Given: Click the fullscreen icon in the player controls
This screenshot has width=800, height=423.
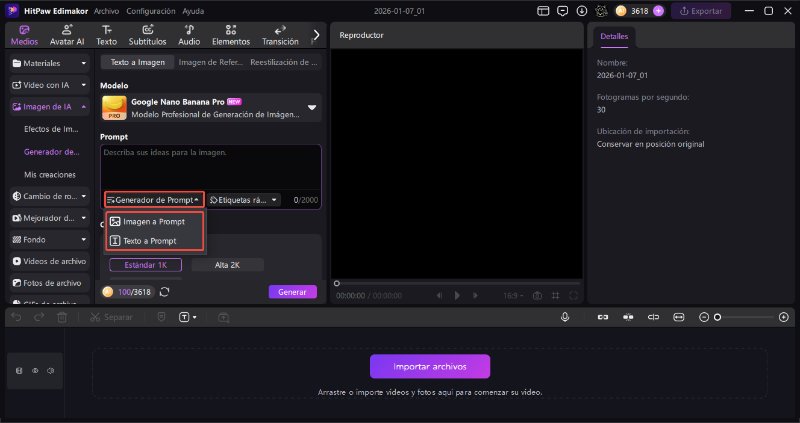Looking at the screenshot, I should point(572,295).
